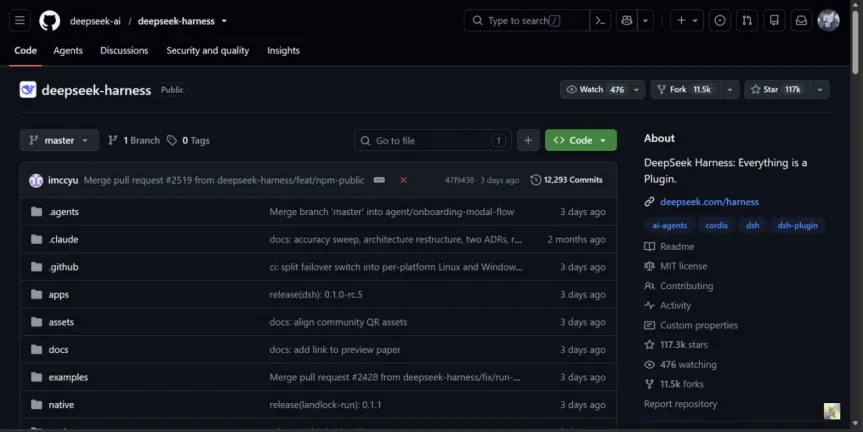
Task: Open the create new plus menu
Action: pyautogui.click(x=686, y=21)
